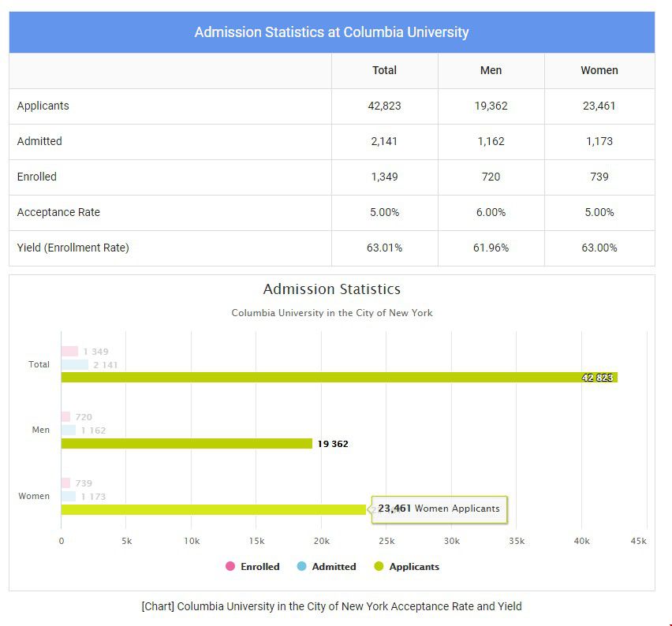
Task: Click the men admitted value 1,162
Action: pyautogui.click(x=491, y=141)
